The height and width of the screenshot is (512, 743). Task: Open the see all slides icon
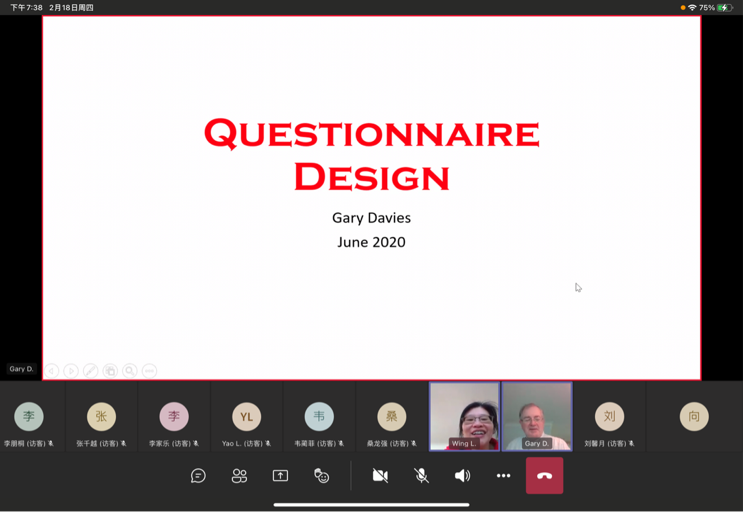pyautogui.click(x=110, y=371)
